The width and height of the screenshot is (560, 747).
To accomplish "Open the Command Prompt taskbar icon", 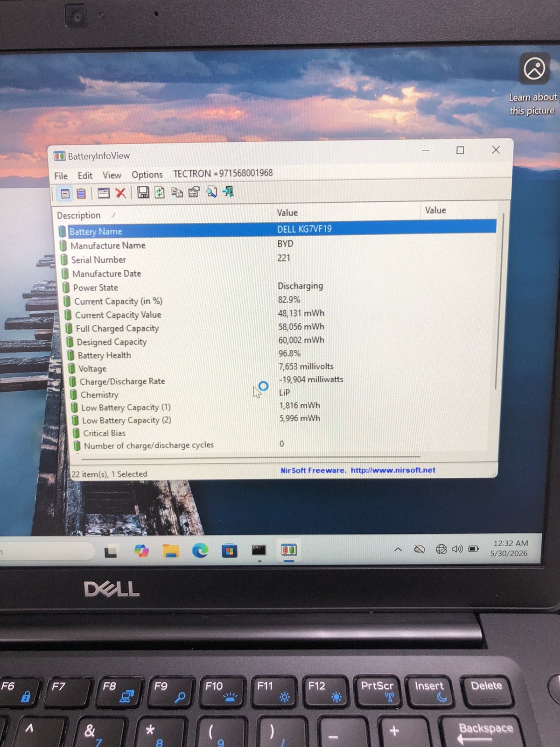I will click(259, 550).
